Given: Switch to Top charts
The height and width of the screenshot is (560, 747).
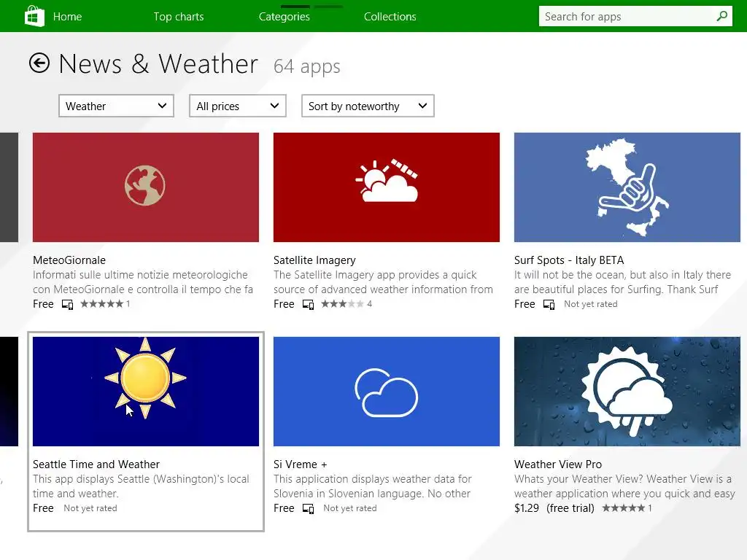Looking at the screenshot, I should pos(179,17).
